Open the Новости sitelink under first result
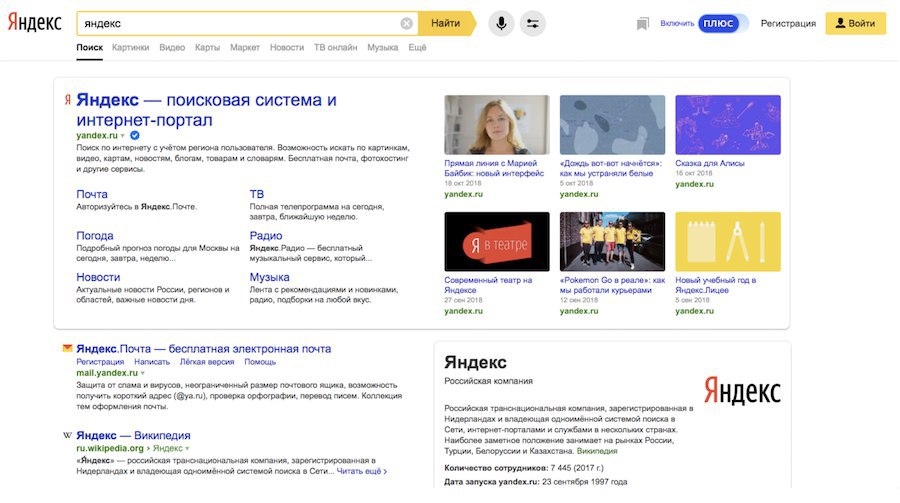 coord(98,277)
